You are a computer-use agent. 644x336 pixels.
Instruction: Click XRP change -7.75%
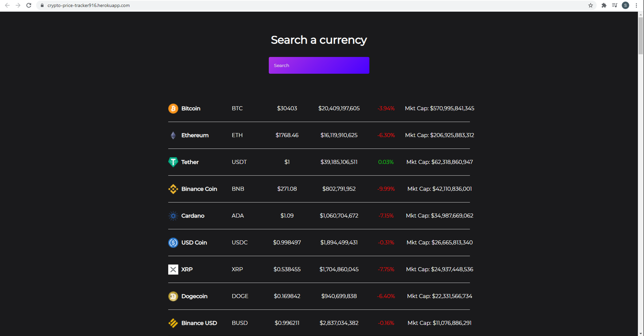[386, 269]
